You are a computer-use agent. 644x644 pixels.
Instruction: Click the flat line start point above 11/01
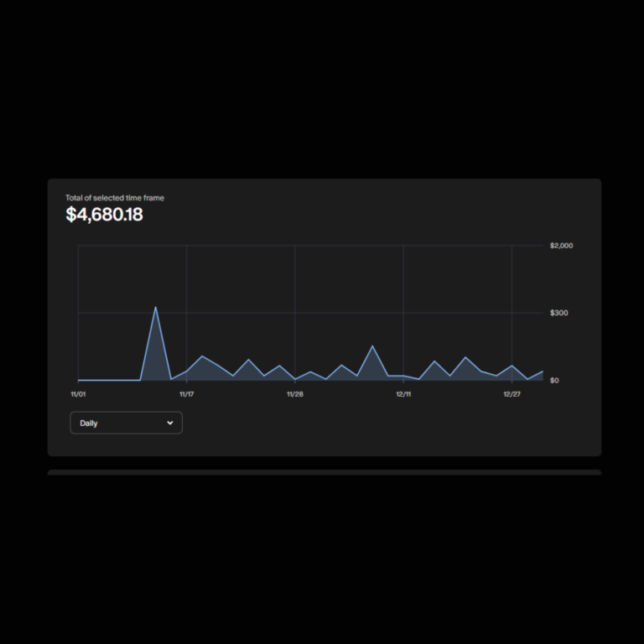[79, 380]
